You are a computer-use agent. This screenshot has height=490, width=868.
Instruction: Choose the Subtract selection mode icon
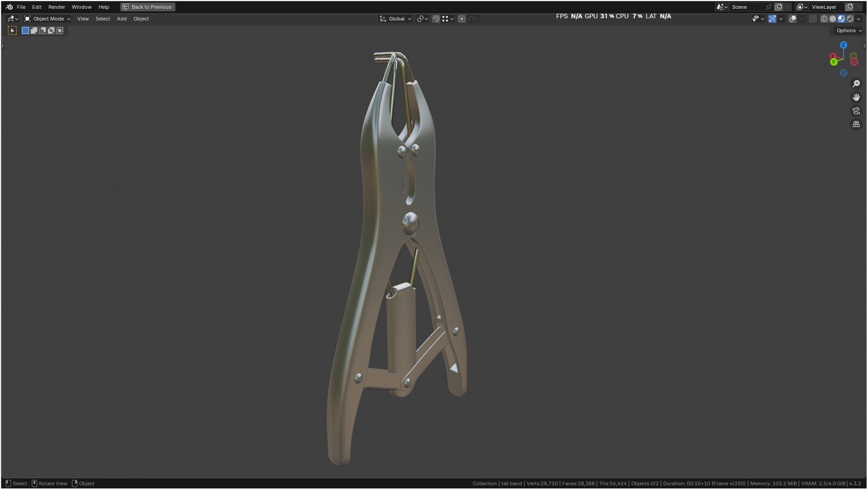coord(43,30)
